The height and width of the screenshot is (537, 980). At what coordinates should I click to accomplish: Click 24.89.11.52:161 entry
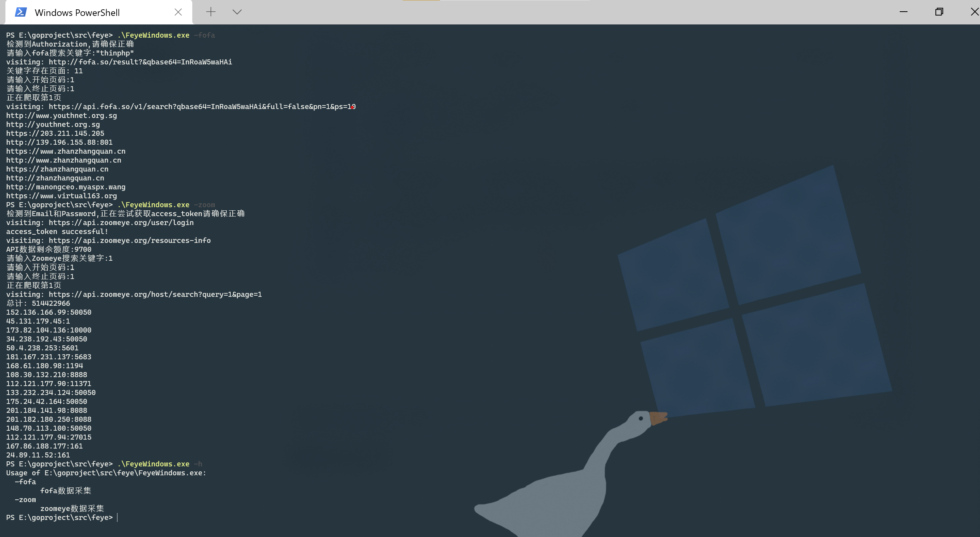point(38,455)
